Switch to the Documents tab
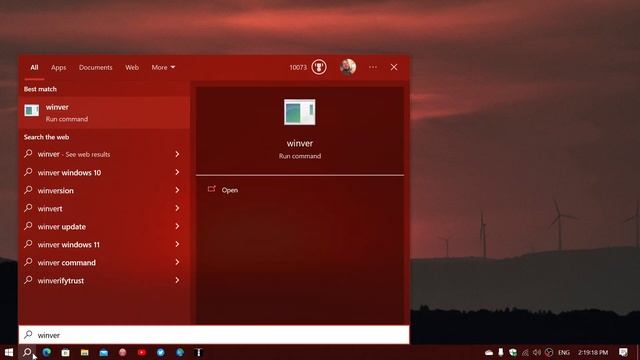Viewport: 640px width, 360px height. coord(96,67)
